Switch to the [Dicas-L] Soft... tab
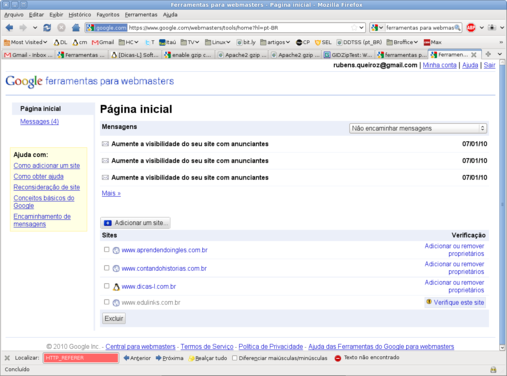 (x=135, y=55)
